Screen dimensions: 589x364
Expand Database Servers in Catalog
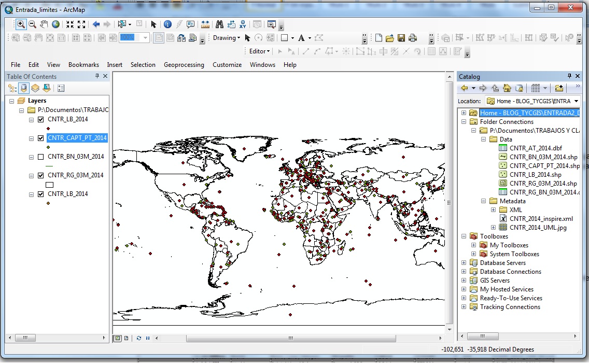coord(464,263)
